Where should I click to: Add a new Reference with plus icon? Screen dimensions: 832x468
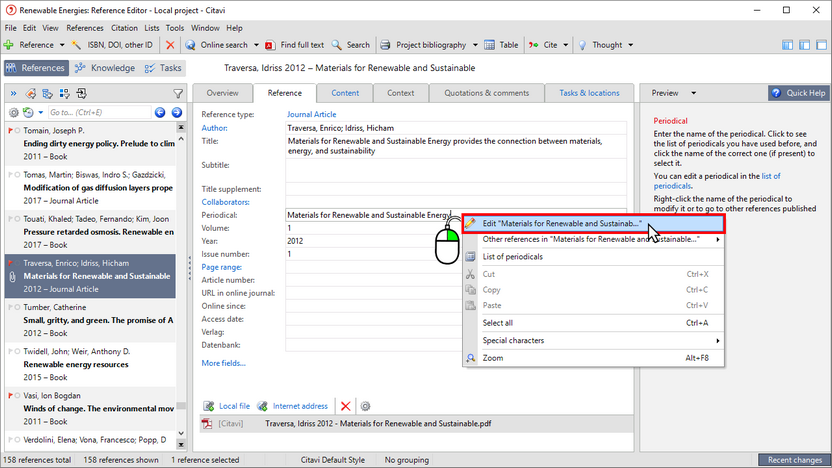point(29,45)
